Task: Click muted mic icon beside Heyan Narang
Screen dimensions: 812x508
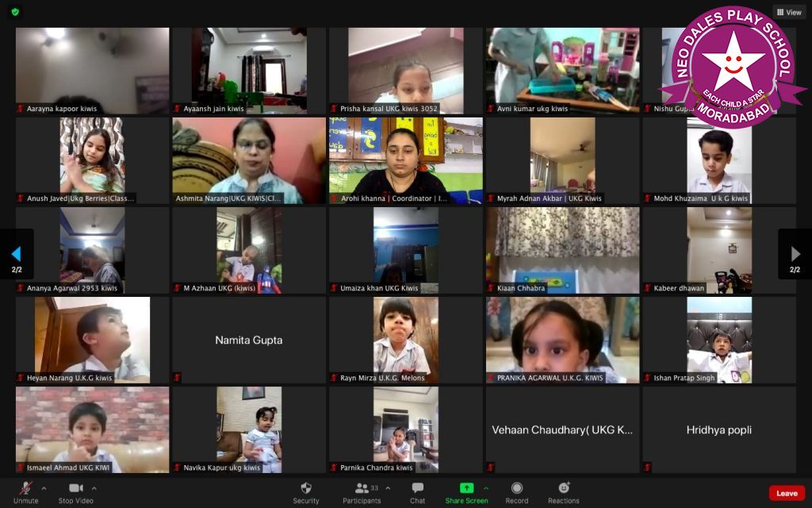Action: point(21,377)
